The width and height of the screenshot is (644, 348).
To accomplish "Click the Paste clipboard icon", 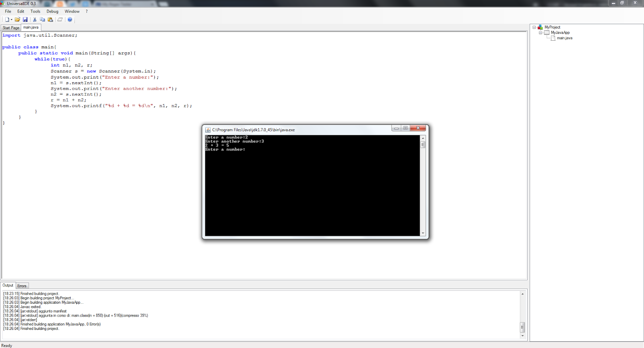I will (50, 19).
